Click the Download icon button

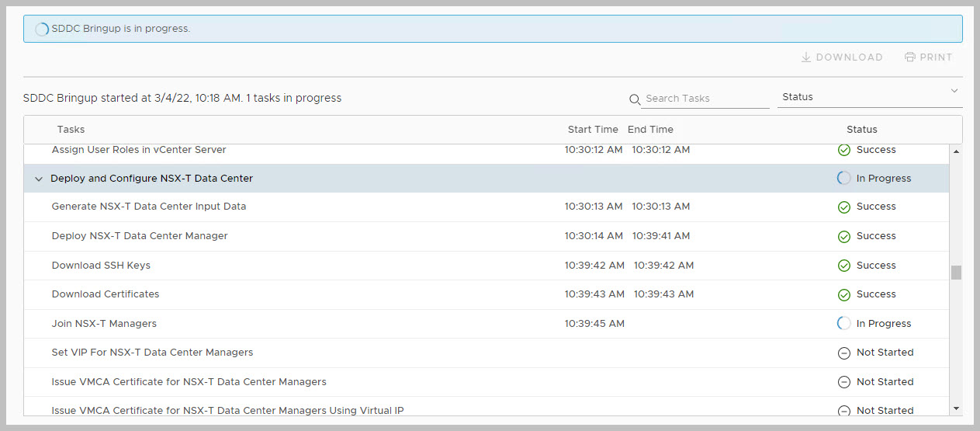(x=806, y=57)
